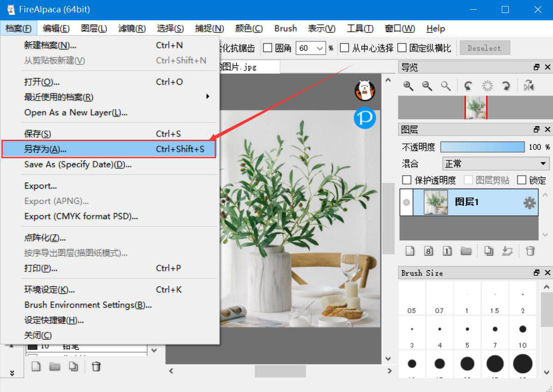Toggle the 锁定 layer lock checkbox

click(x=522, y=180)
